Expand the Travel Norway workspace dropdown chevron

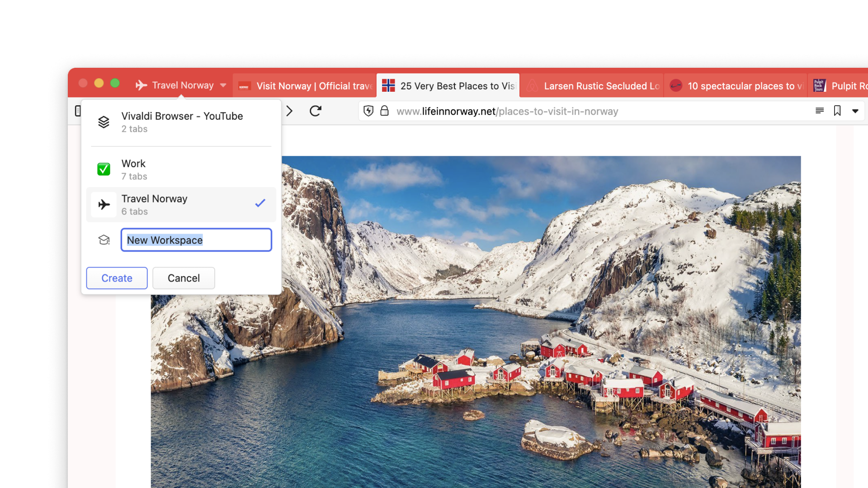click(x=222, y=85)
